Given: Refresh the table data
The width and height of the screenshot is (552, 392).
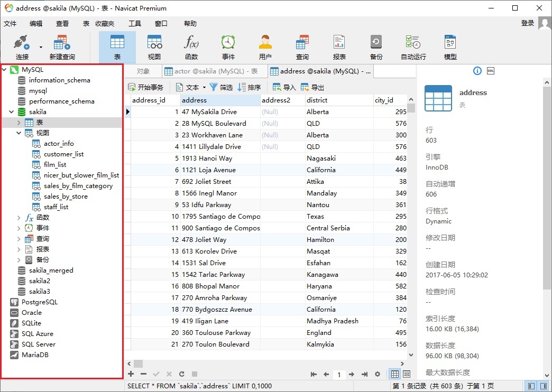Looking at the screenshot, I should 182,374.
